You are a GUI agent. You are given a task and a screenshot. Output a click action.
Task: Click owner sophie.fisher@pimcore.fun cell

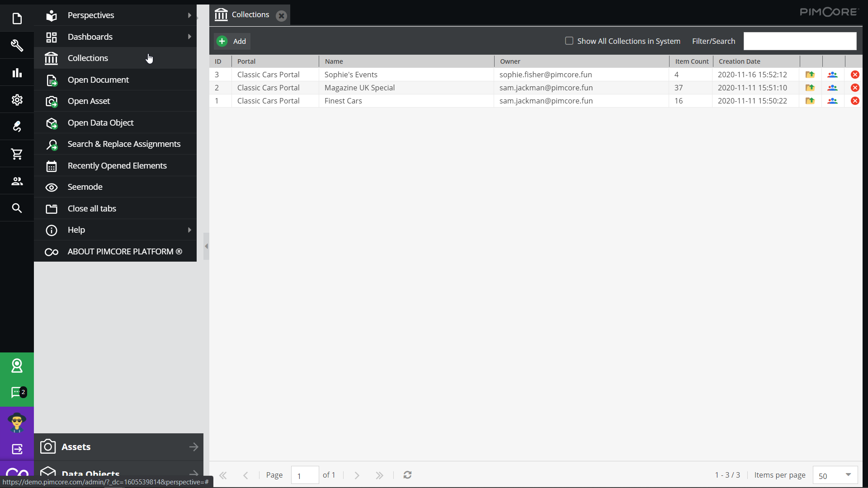(581, 75)
